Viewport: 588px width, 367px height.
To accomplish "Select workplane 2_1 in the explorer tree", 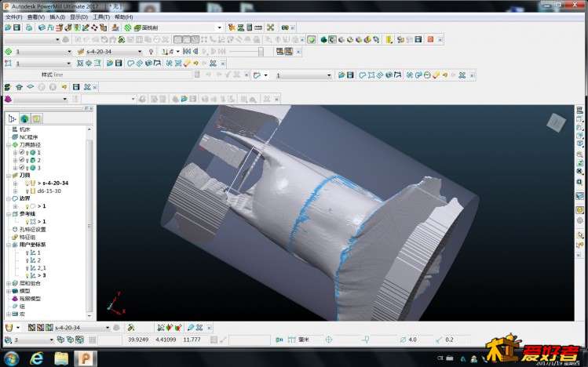I will (42, 268).
